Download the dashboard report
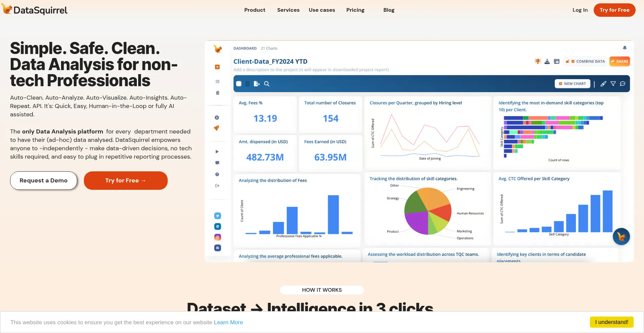The height and width of the screenshot is (333, 644). (x=547, y=61)
